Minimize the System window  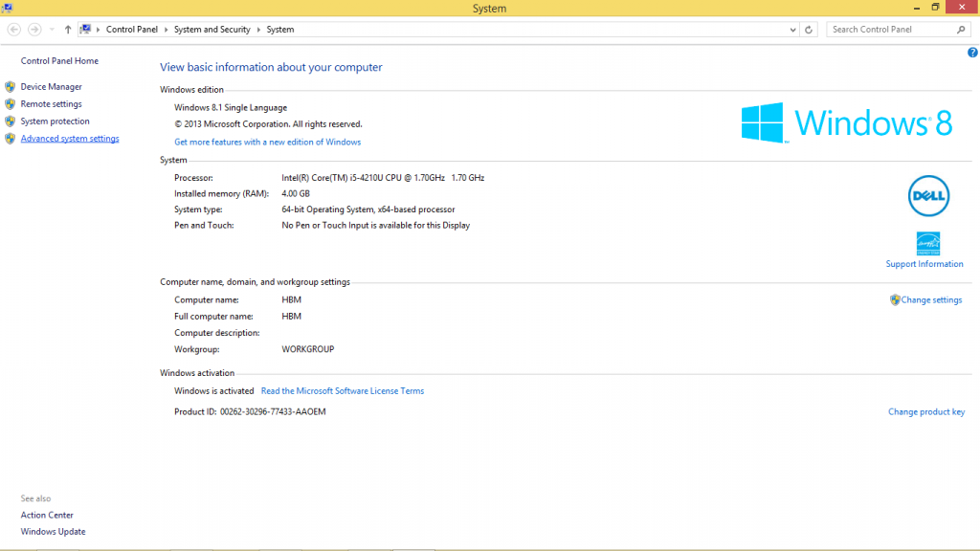coord(916,8)
